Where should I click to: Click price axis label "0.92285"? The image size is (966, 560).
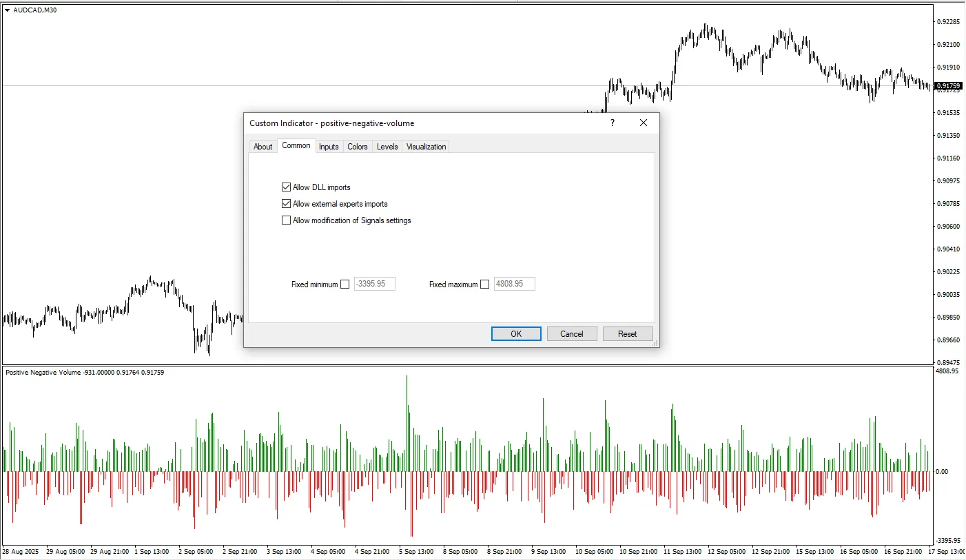click(x=949, y=22)
